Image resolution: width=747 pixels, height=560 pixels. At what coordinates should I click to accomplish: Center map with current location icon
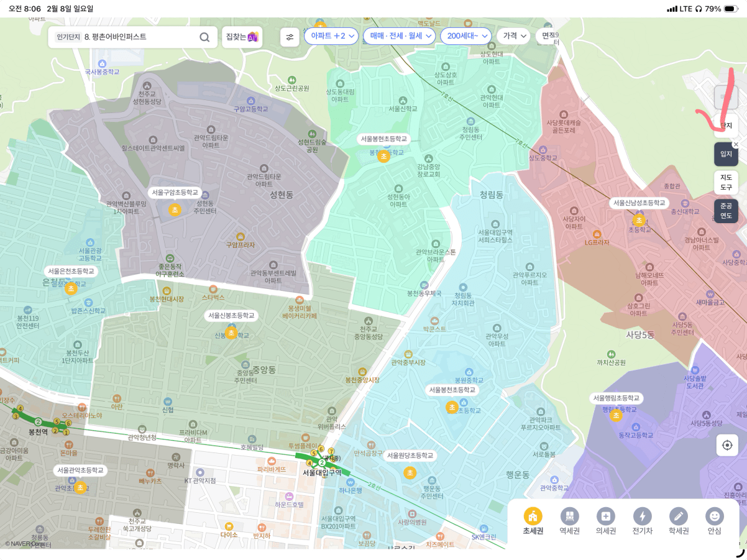click(x=726, y=445)
